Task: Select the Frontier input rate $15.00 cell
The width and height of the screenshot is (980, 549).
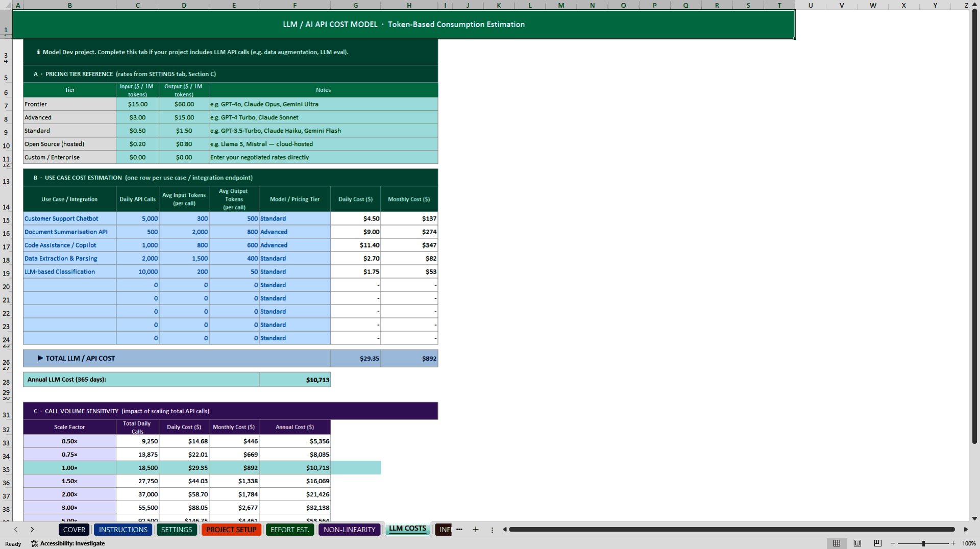Action: pos(137,104)
